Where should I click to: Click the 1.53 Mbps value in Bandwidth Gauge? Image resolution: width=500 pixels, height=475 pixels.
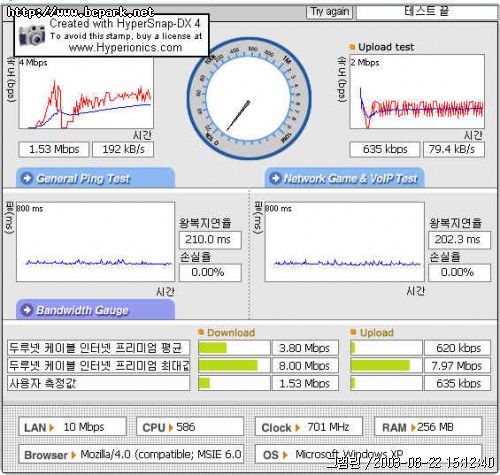point(305,383)
